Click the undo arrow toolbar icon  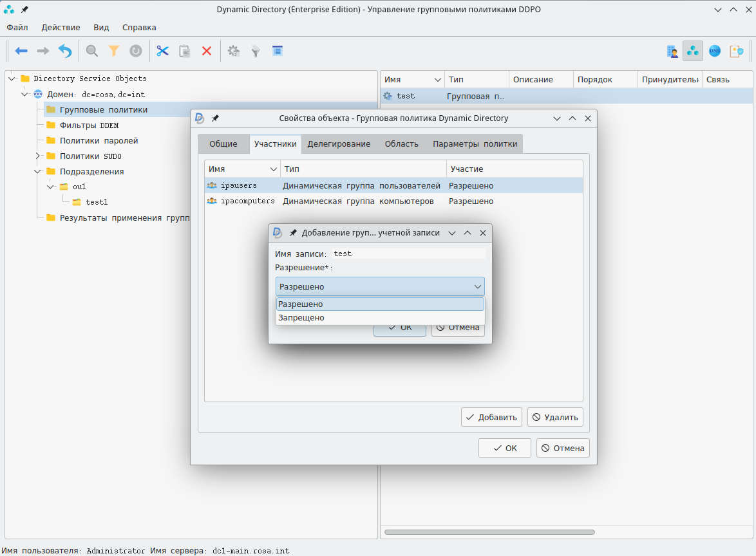[x=65, y=51]
